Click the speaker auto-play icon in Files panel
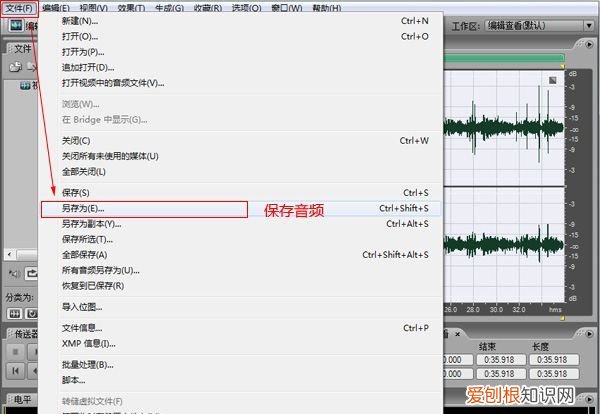600x414 pixels. (14, 274)
